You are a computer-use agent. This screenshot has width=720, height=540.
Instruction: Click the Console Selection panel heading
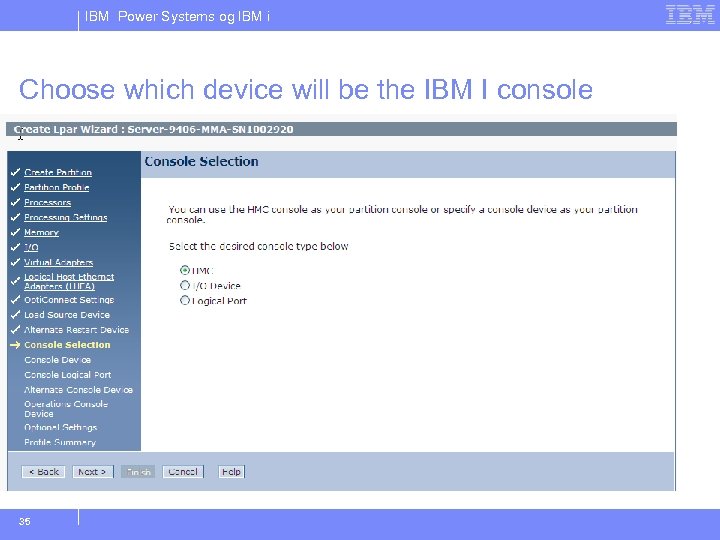201,162
